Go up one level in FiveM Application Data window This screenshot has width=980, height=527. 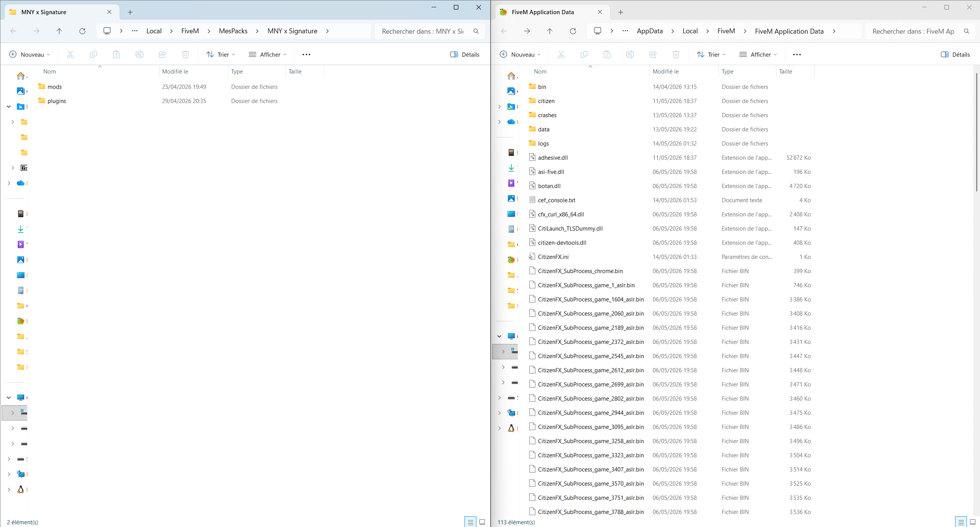[550, 31]
